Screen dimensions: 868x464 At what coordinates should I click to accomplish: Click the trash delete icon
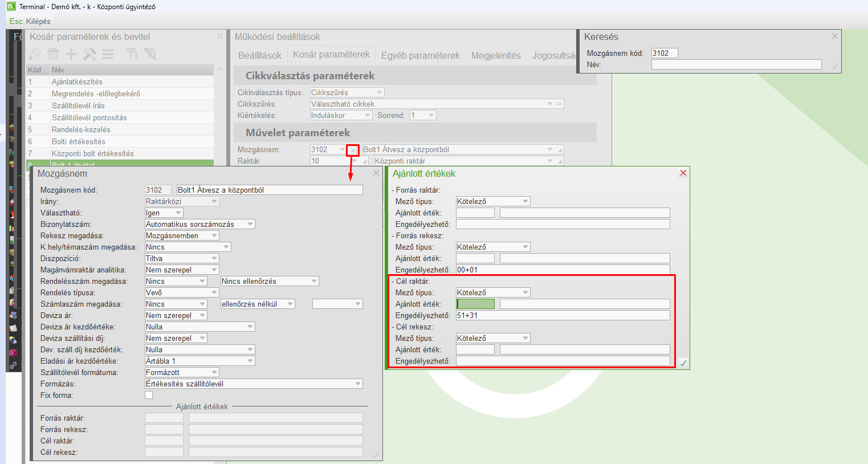click(x=53, y=54)
